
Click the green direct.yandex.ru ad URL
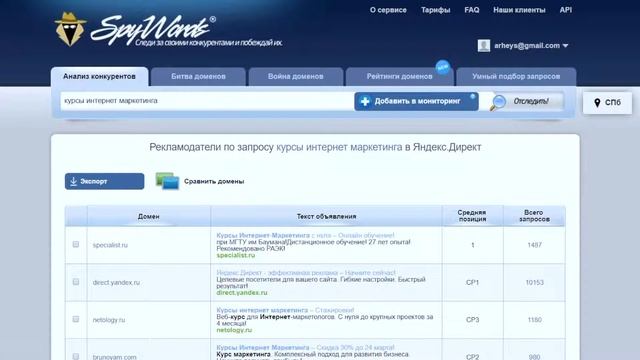[242, 293]
